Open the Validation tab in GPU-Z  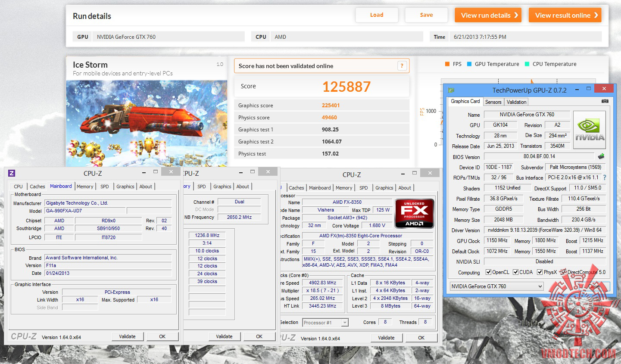click(x=516, y=102)
